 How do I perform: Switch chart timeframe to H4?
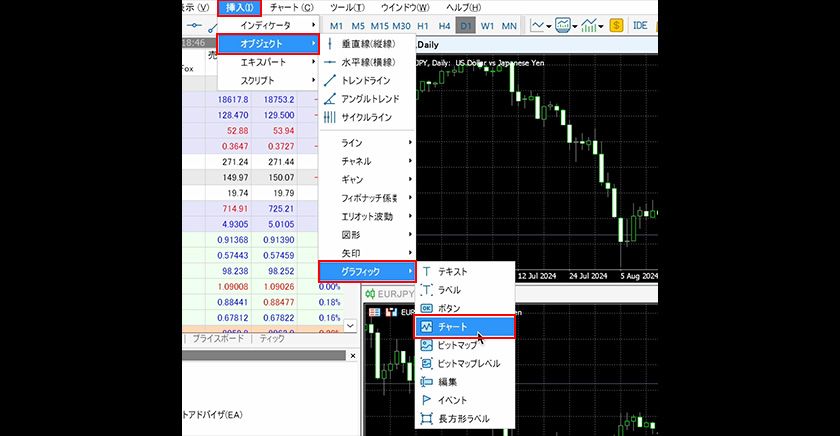point(444,25)
